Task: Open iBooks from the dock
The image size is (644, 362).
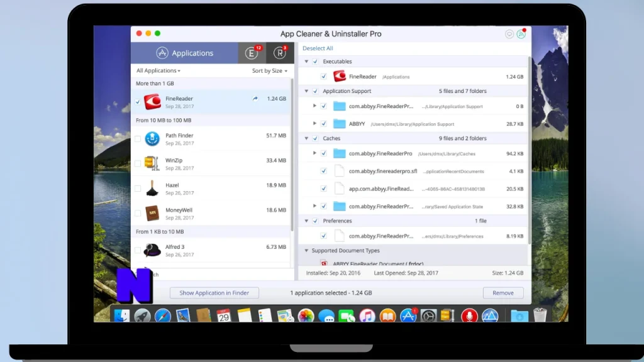Action: coord(387,316)
